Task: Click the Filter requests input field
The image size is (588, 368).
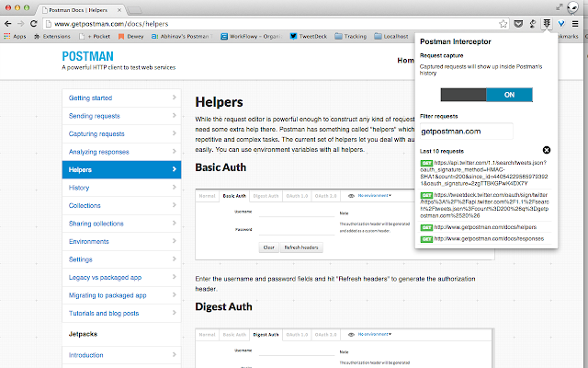Action: (466, 132)
